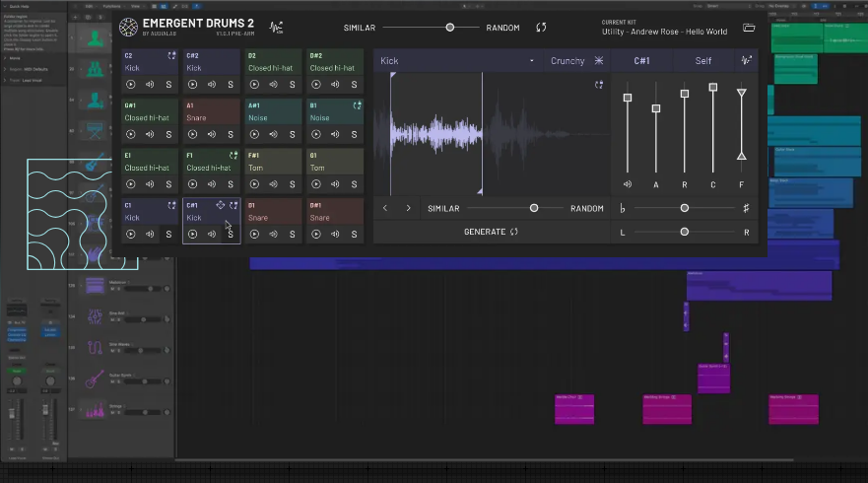Play the C1 Kick pad sample
This screenshot has height=483, width=868.
coord(131,235)
